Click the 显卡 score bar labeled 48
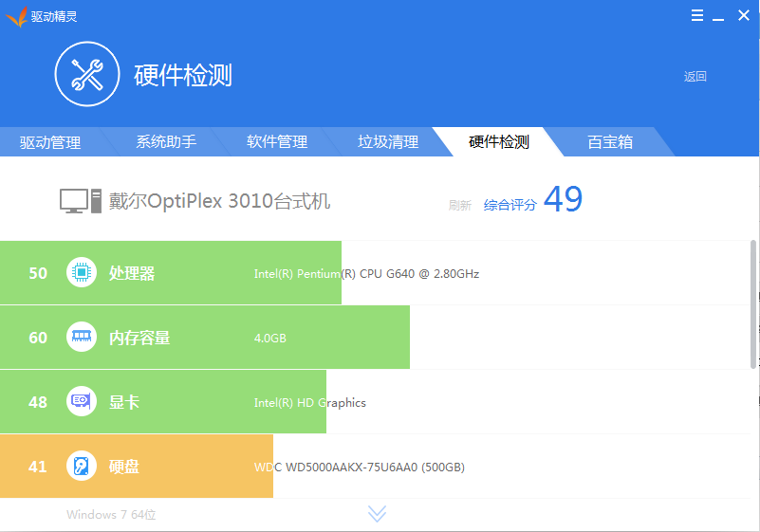This screenshot has height=532, width=760. pyautogui.click(x=163, y=401)
